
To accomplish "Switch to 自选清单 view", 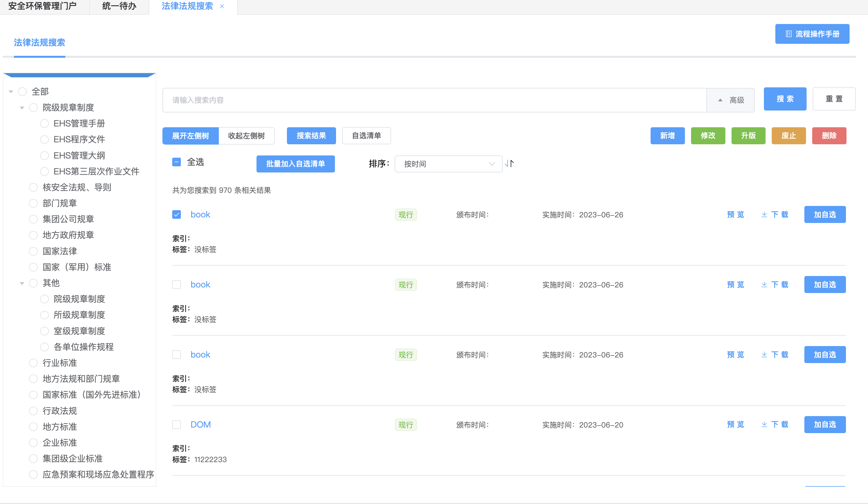I will pos(366,136).
